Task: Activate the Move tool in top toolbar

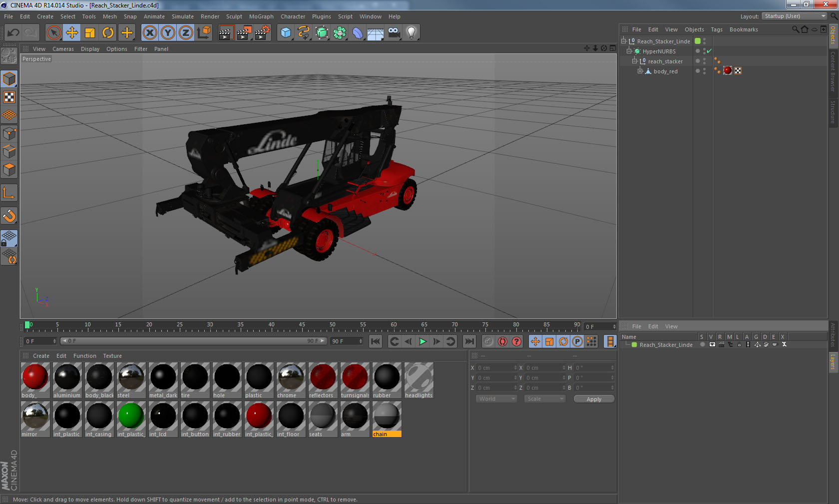Action: (72, 33)
